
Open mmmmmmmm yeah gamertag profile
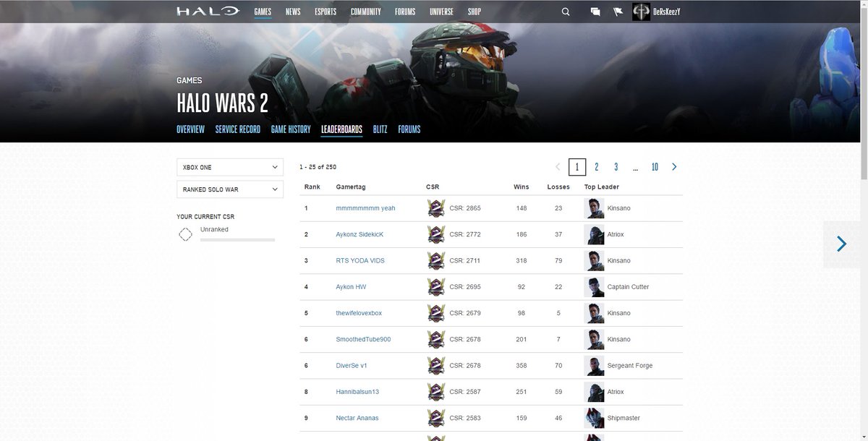click(366, 208)
